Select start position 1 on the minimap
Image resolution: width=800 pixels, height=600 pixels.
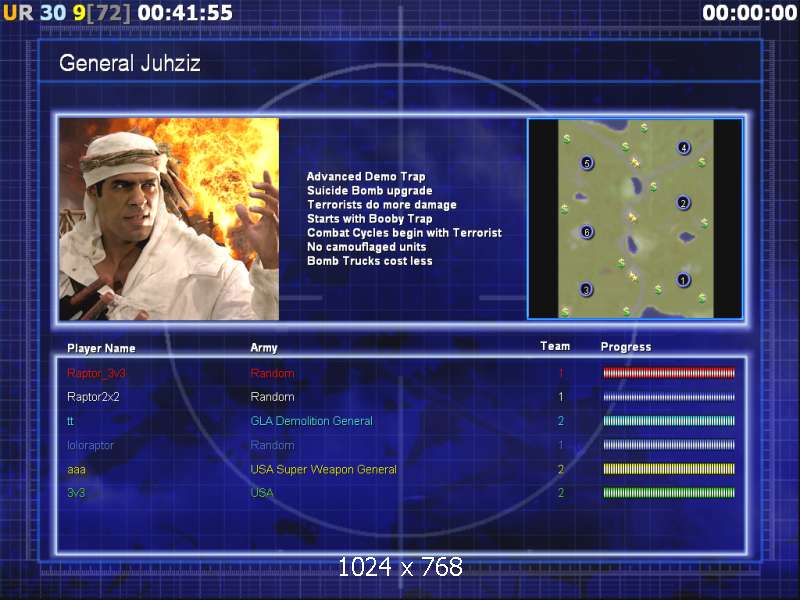click(x=683, y=280)
